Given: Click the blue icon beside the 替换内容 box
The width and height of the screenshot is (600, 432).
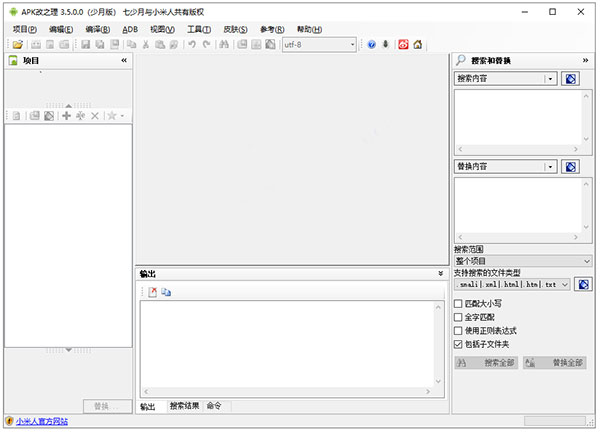Looking at the screenshot, I should 571,167.
